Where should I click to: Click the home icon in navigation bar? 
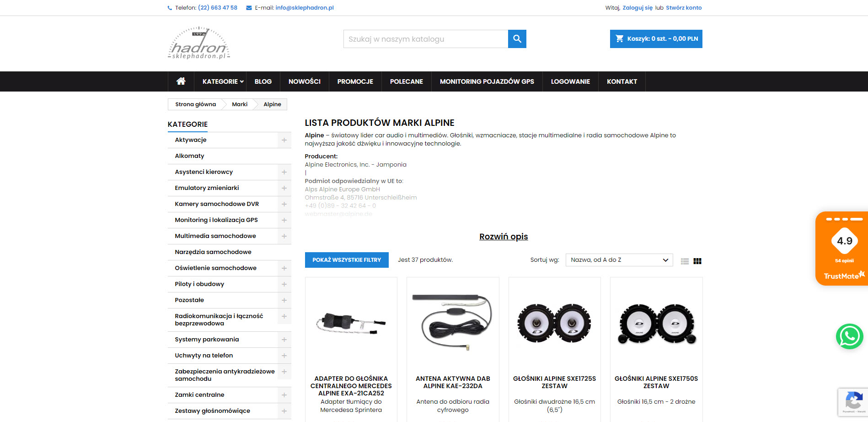coord(181,81)
